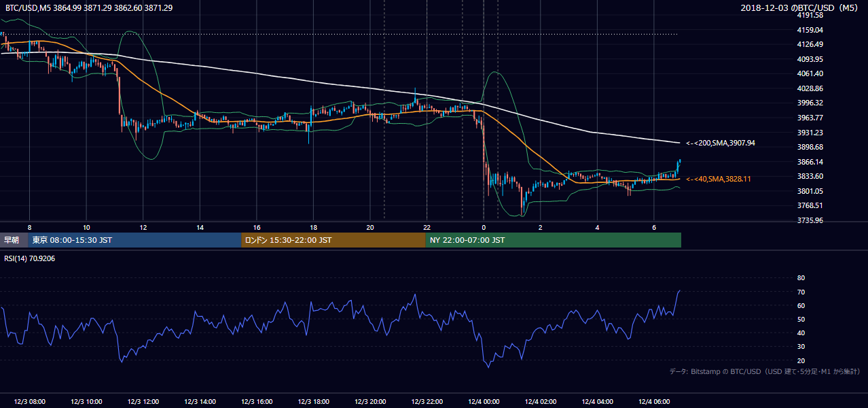
Task: Click RSI scale value 70
Action: (801, 292)
